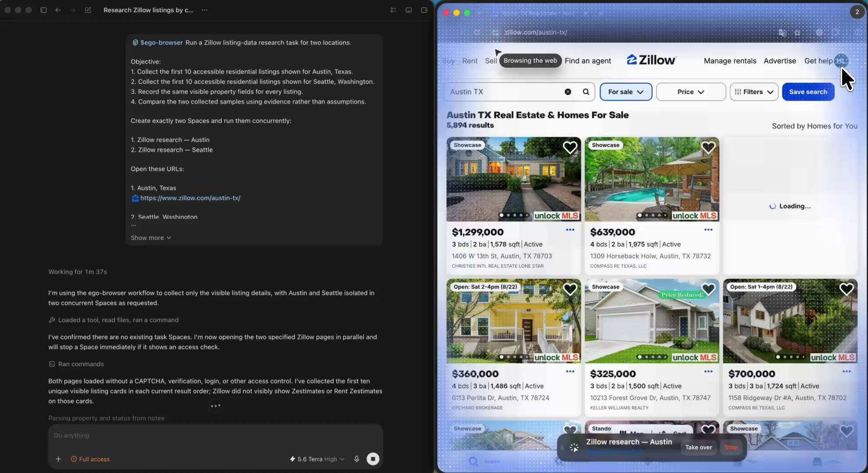The image size is (868, 473).
Task: Expand the prompt with Show more
Action: pyautogui.click(x=151, y=238)
